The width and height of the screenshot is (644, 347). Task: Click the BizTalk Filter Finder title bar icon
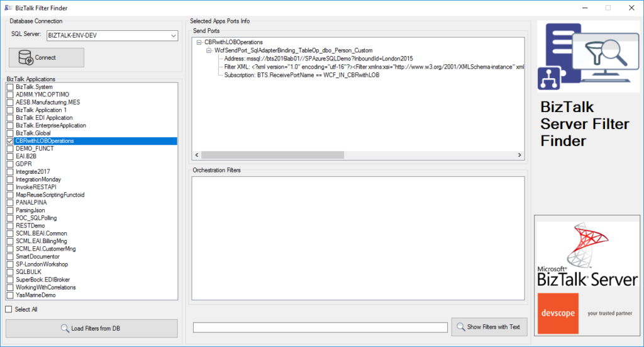[x=8, y=8]
